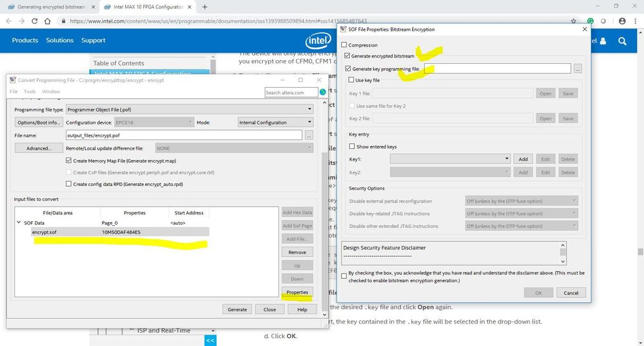The image size is (644, 346).
Task: Open Intel user sign-in icon
Action: click(603, 41)
